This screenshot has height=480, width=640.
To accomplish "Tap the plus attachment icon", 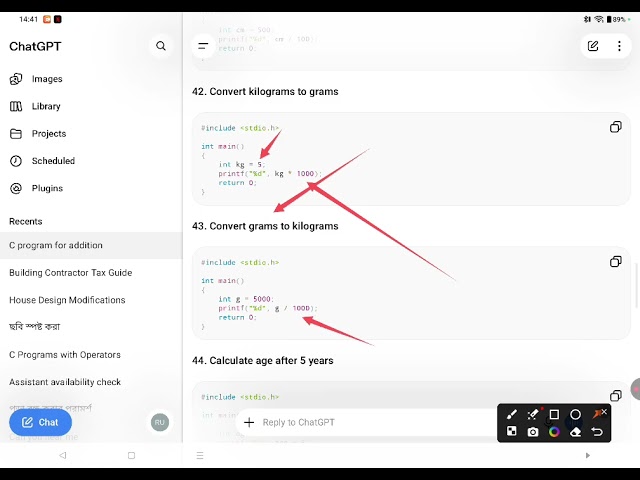I will tap(249, 422).
